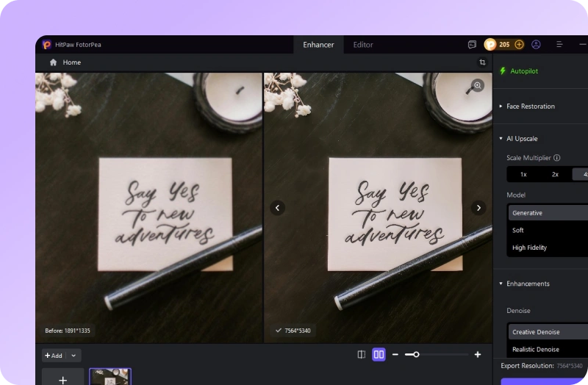Image resolution: width=588 pixels, height=385 pixels.
Task: Click the Scale Multiplier label
Action: tap(528, 158)
